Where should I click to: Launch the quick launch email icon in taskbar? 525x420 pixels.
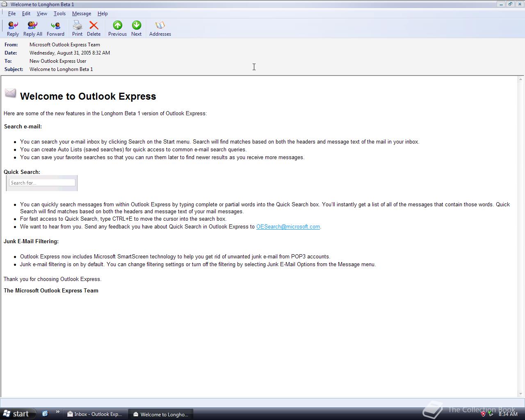coord(45,413)
